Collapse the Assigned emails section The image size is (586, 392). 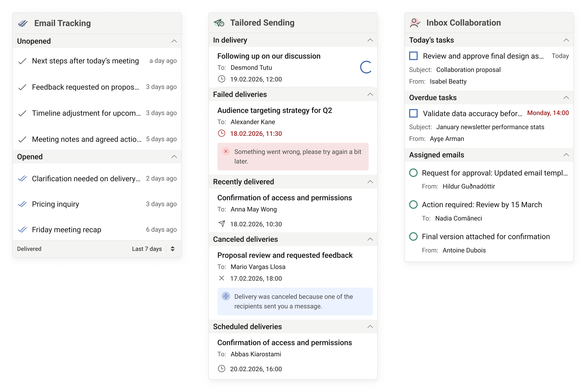[x=566, y=155]
